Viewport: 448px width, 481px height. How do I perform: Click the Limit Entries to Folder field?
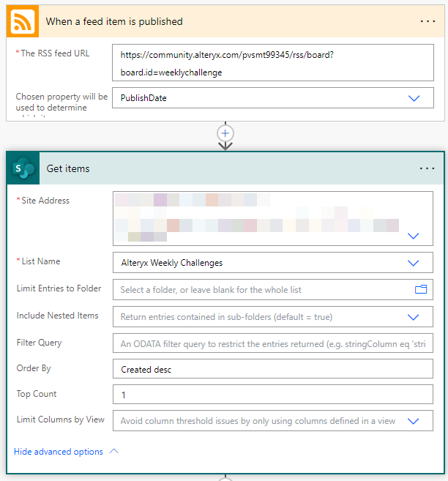273,289
